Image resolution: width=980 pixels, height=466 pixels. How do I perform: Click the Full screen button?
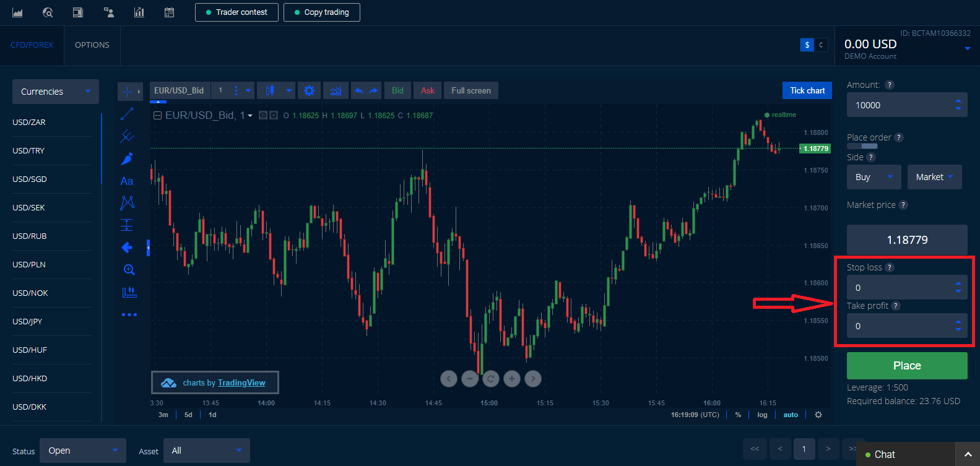coord(471,91)
